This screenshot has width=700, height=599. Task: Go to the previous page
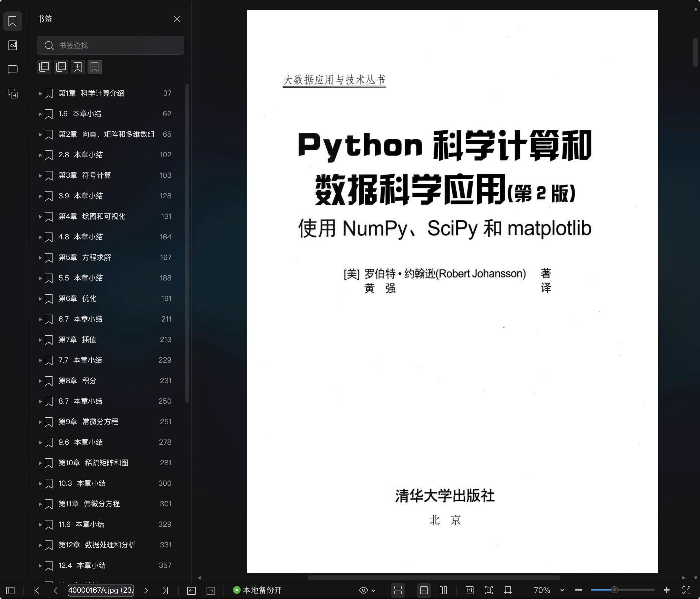tap(55, 591)
